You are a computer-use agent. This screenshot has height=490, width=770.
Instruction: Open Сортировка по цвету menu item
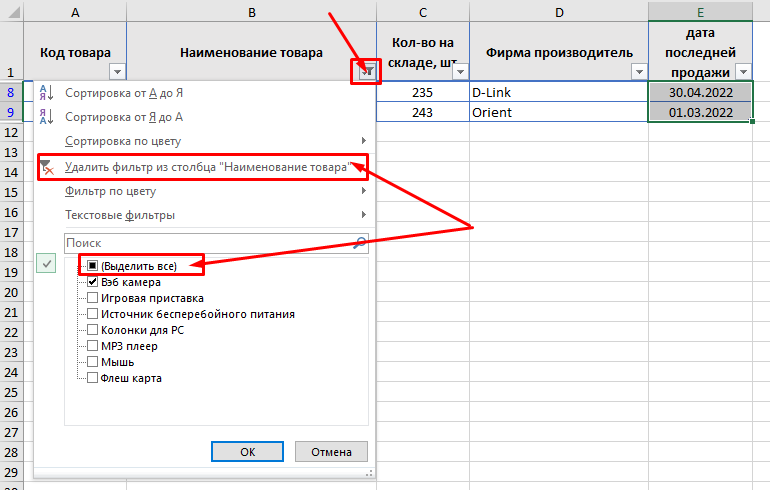[204, 141]
